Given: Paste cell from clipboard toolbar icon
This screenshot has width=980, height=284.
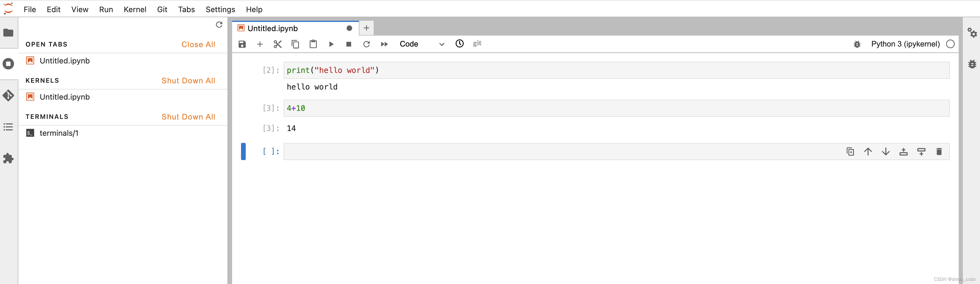Looking at the screenshot, I should tap(313, 44).
